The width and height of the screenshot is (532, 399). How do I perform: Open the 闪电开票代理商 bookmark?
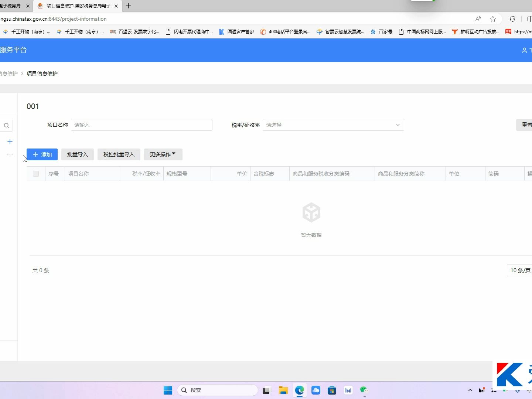(x=189, y=32)
